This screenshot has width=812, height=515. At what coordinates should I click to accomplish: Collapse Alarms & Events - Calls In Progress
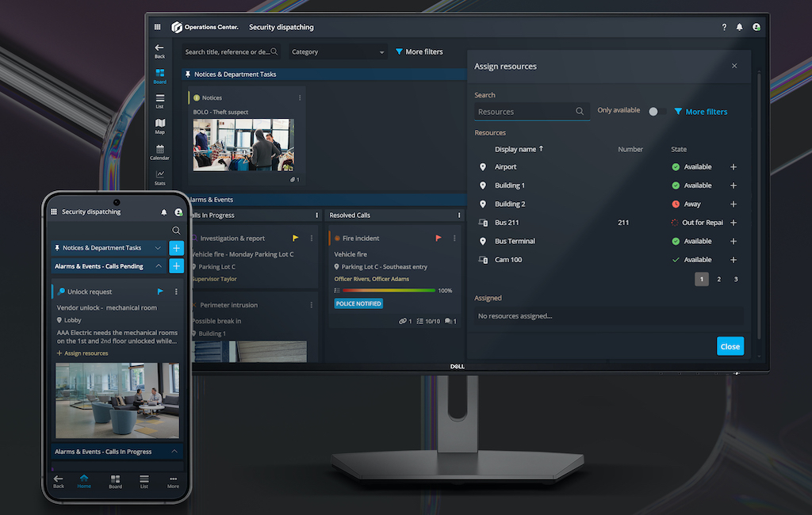coord(174,452)
